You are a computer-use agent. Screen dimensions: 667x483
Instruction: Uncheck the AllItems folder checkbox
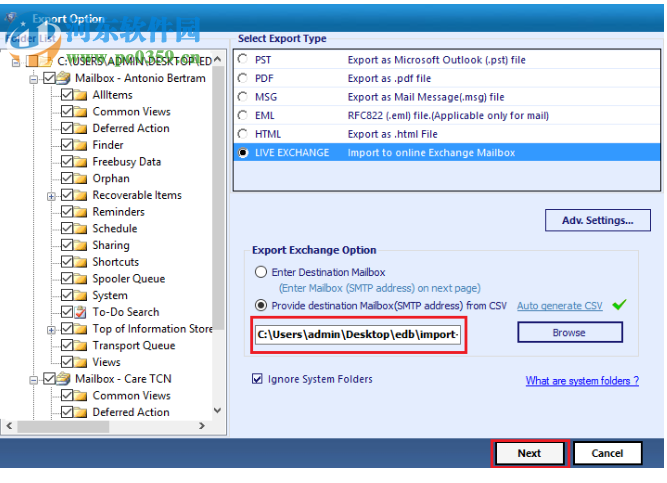[x=67, y=94]
